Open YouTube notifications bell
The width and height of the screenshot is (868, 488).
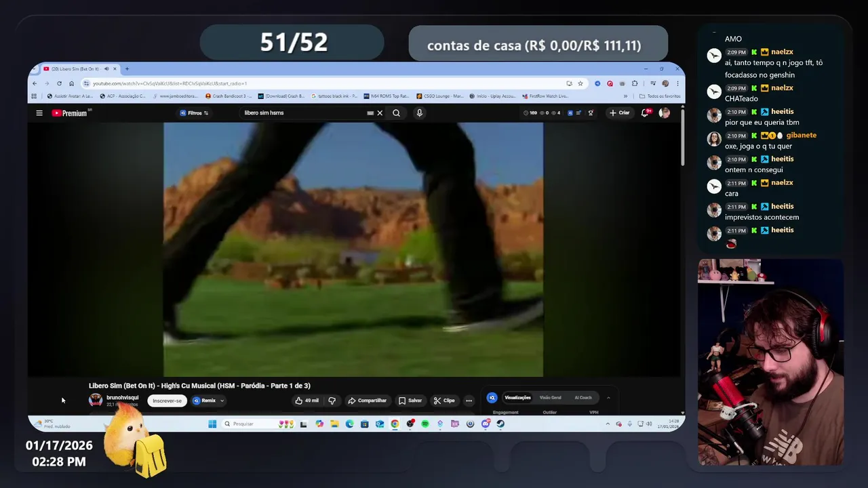(645, 113)
